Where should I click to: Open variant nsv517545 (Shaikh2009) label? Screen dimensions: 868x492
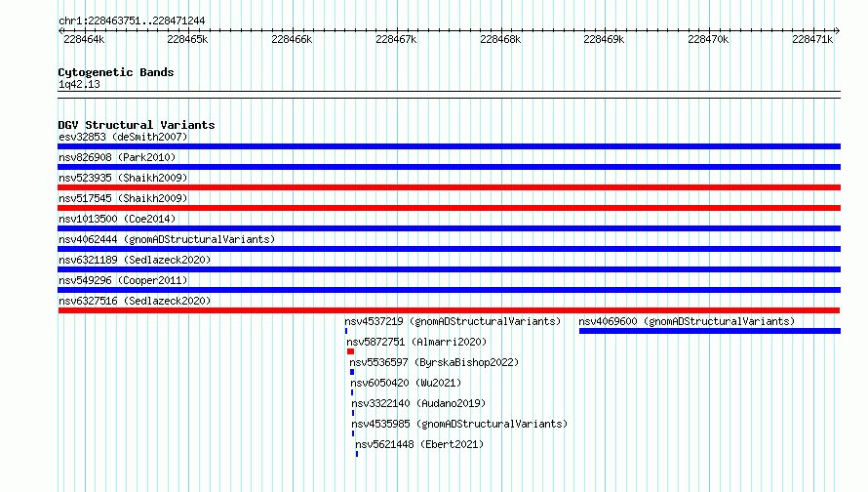click(x=123, y=198)
